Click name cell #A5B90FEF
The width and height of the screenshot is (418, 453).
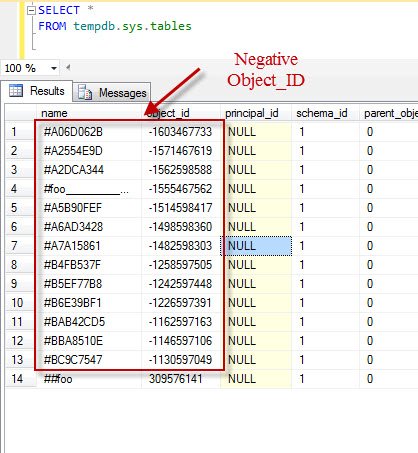[89, 208]
